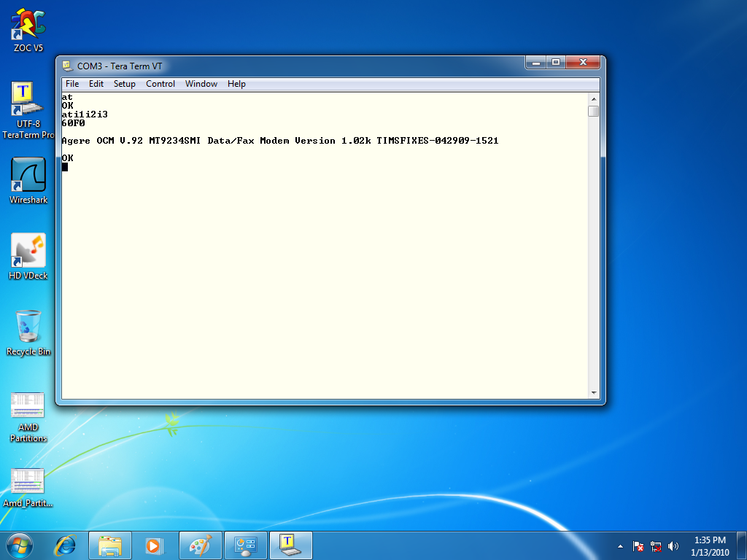747x560 pixels.
Task: Open the Windows Start menu
Action: point(19,545)
